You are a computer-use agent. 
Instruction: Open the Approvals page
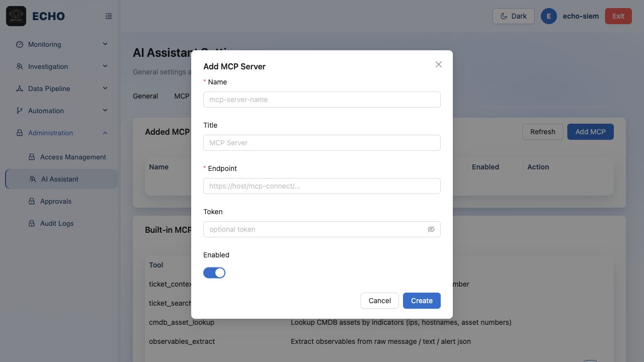click(x=61, y=201)
